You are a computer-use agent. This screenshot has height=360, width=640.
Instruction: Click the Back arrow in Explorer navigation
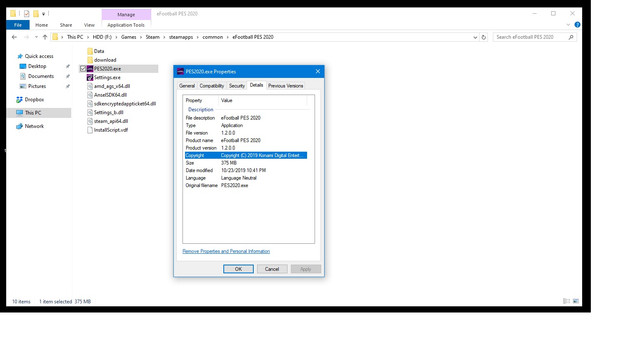(x=14, y=37)
